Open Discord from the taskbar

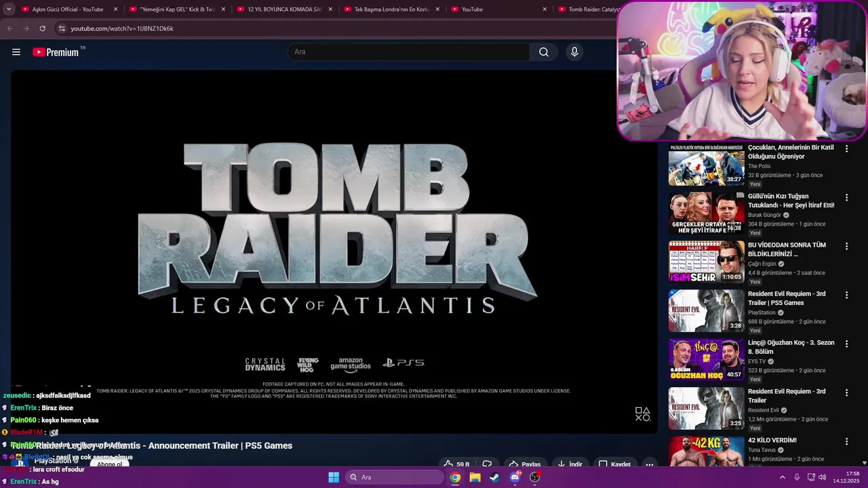pos(515,477)
